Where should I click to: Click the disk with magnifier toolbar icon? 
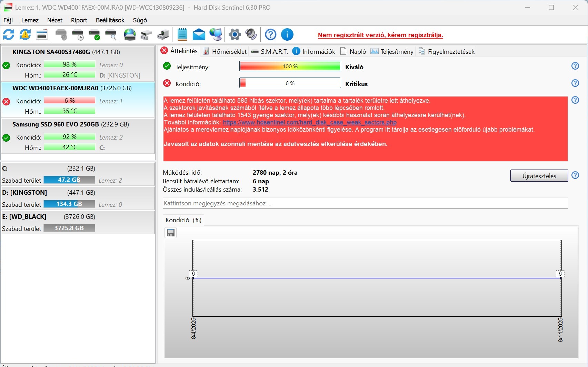coord(111,34)
